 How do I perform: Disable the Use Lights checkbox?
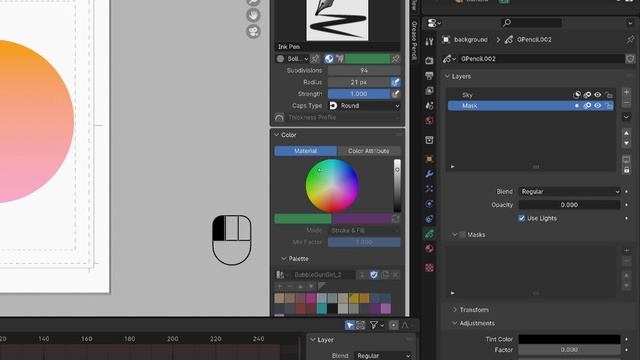point(521,218)
